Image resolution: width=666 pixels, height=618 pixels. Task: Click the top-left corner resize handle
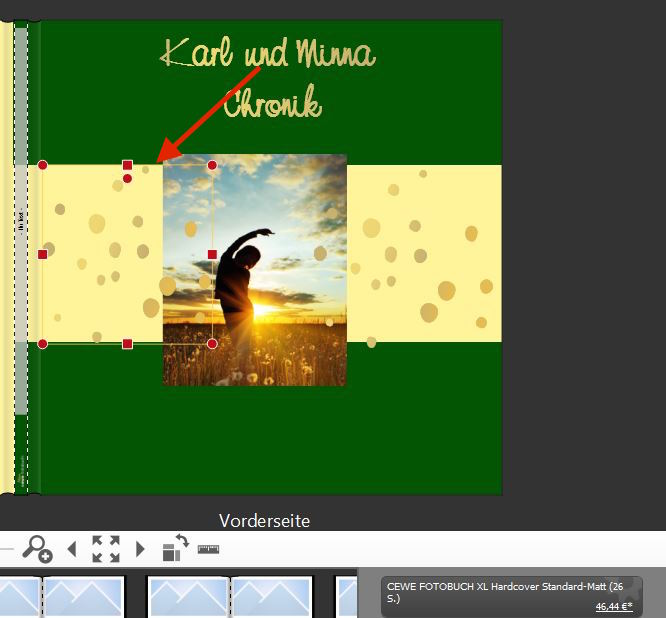(x=42, y=165)
